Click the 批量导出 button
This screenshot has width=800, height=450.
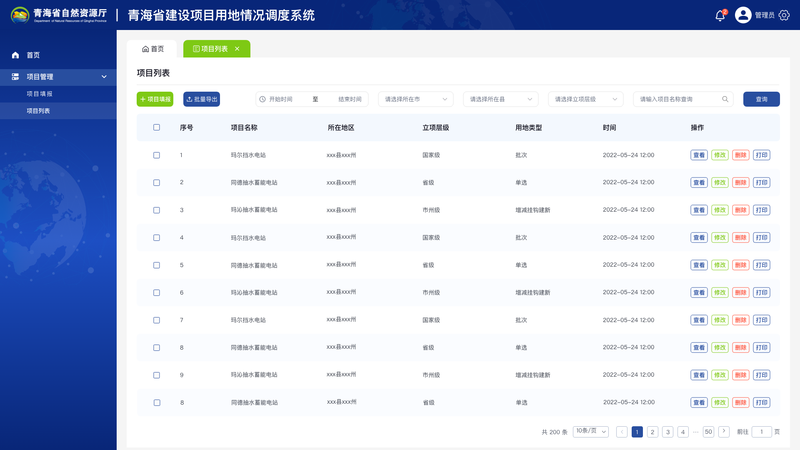point(202,99)
